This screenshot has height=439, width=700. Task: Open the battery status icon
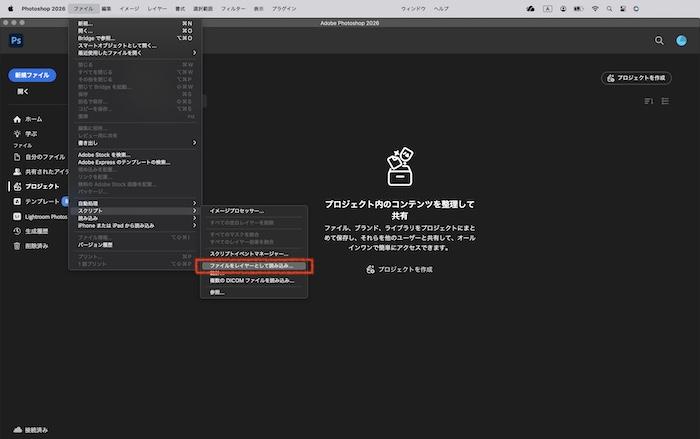click(x=579, y=8)
